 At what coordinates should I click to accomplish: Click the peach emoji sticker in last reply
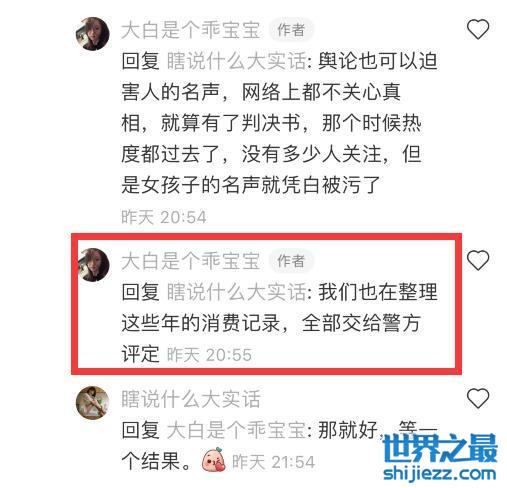click(x=213, y=460)
